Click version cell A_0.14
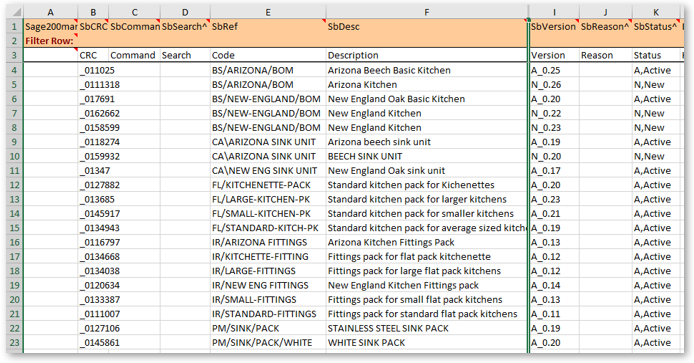 click(x=554, y=285)
